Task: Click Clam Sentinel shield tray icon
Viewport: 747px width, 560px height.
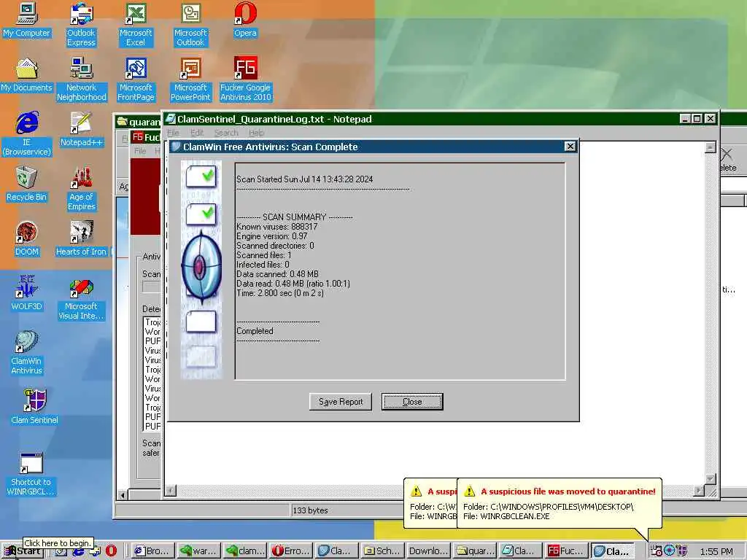Action: click(x=682, y=551)
